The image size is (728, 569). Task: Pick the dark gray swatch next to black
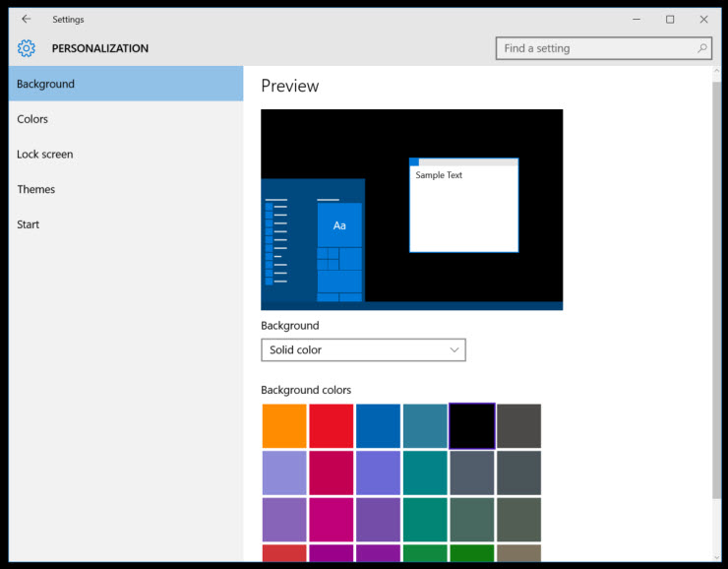518,426
